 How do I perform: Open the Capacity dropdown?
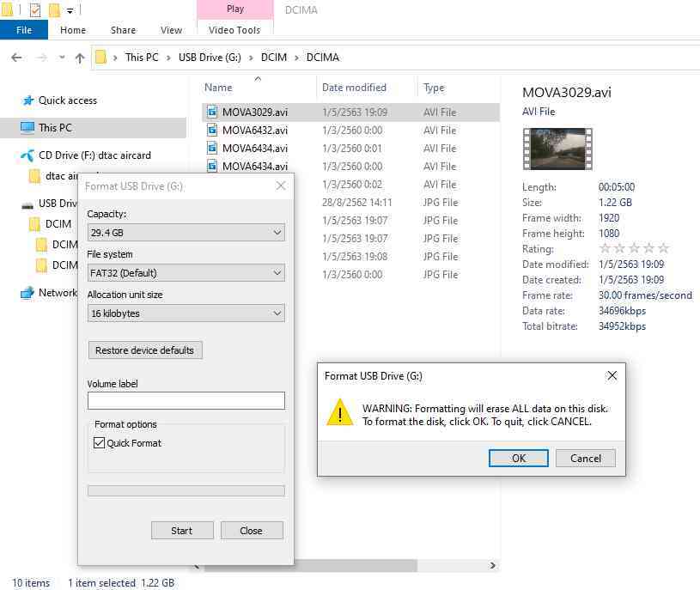(x=186, y=233)
